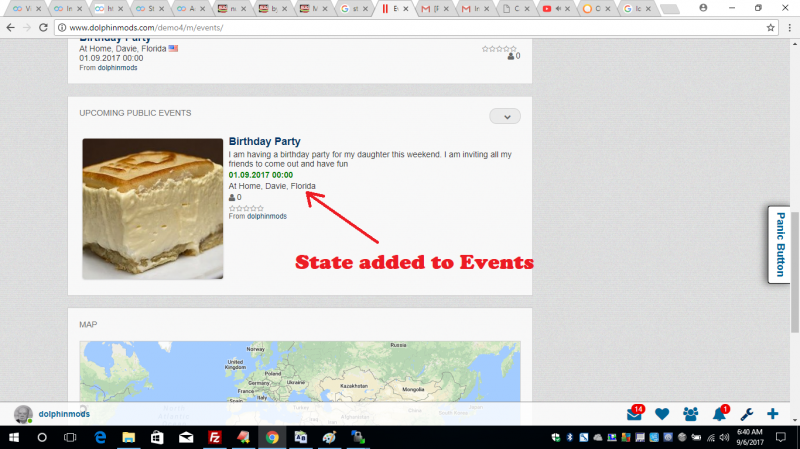
Task: Open the Windows Start menu
Action: tap(14, 437)
